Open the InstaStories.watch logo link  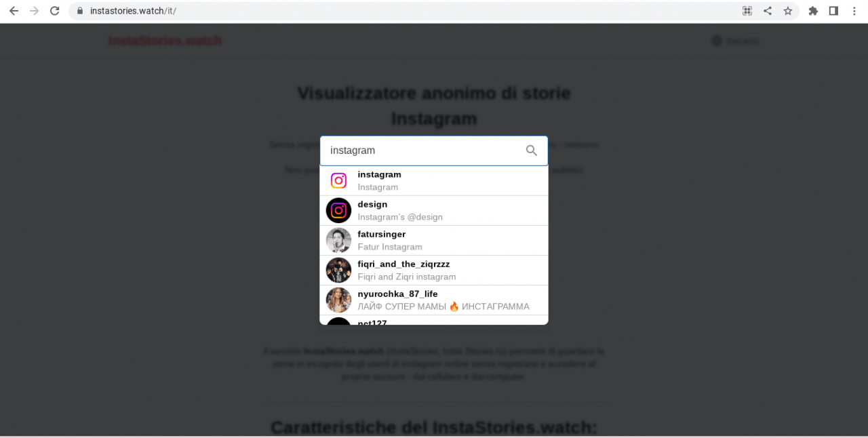pos(165,41)
